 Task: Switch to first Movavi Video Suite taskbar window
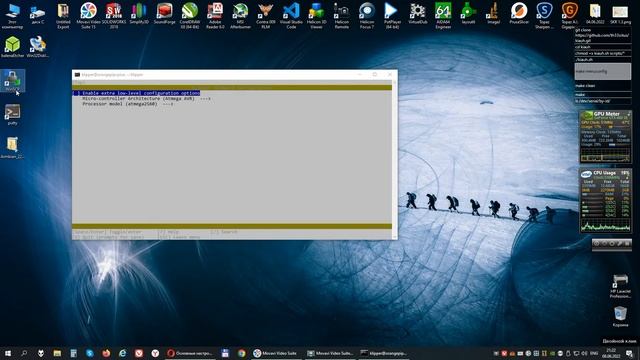point(276,353)
